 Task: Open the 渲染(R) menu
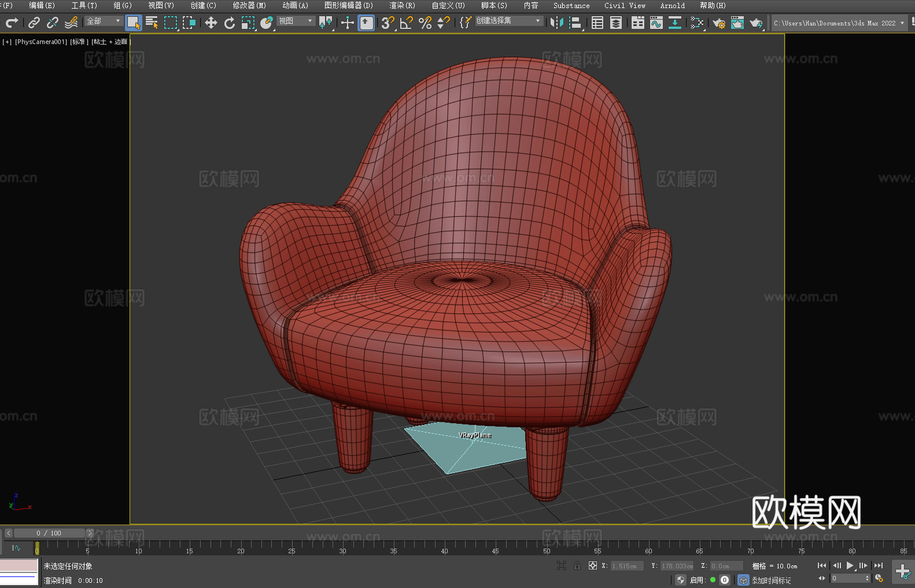(402, 5)
